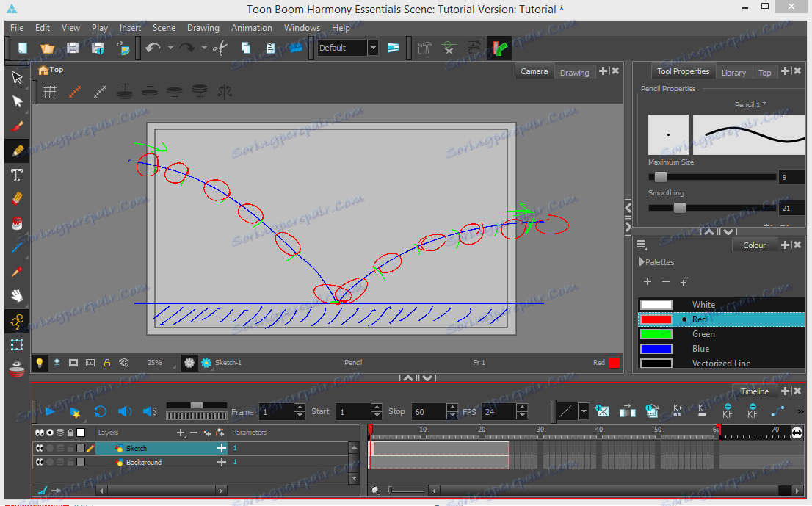Open the undo history dropdown arrow
Viewport: 812px width, 506px height.
[170, 48]
